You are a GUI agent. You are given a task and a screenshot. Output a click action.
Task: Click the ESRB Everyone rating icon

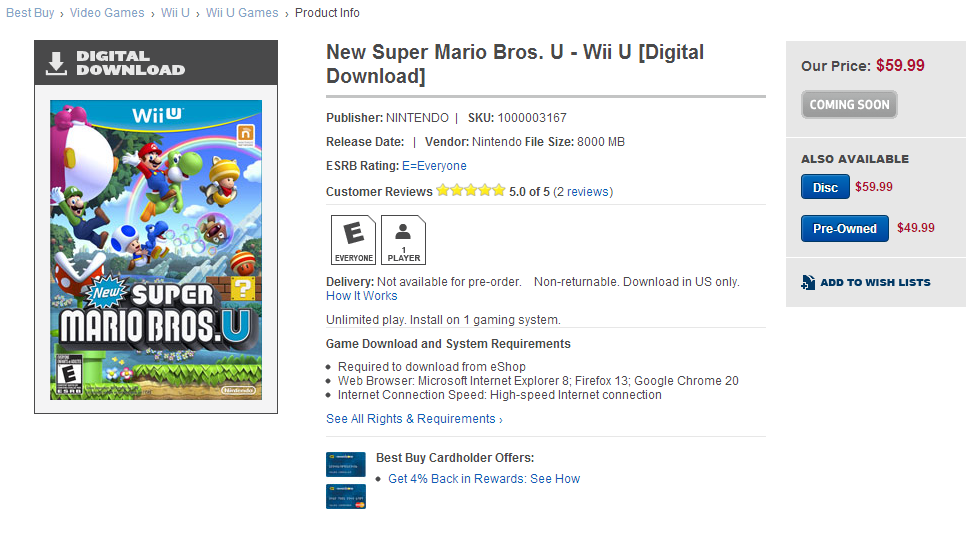(x=353, y=240)
